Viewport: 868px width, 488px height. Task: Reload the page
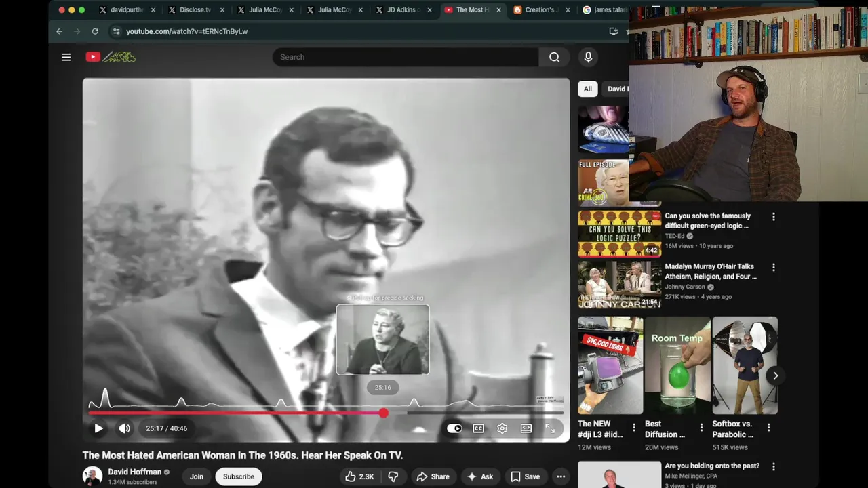(x=95, y=31)
